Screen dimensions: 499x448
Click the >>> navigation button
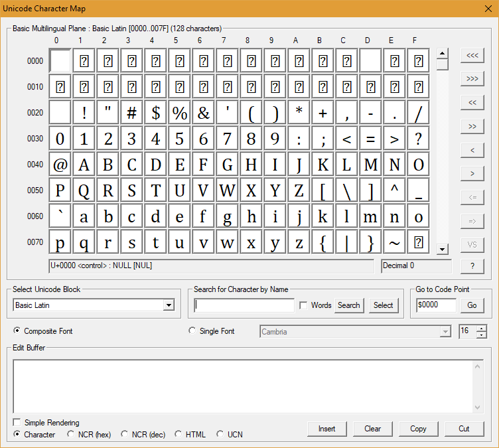(x=472, y=79)
